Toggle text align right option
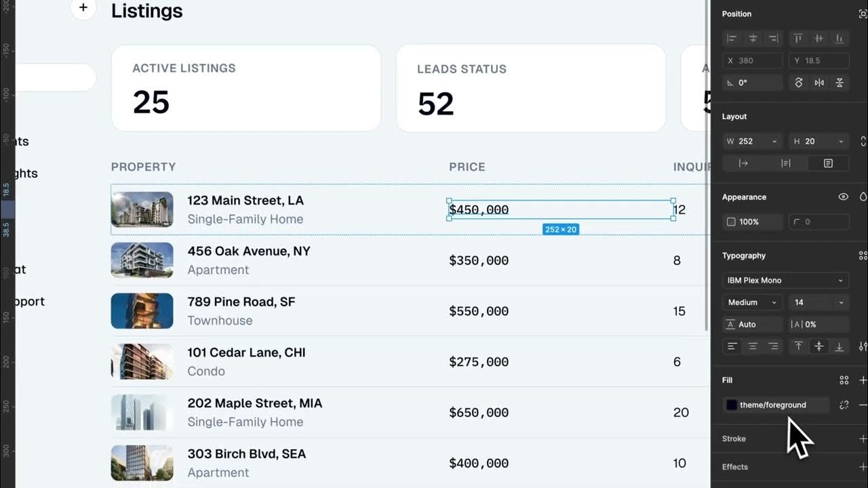Viewport: 868px width, 488px height. [773, 346]
